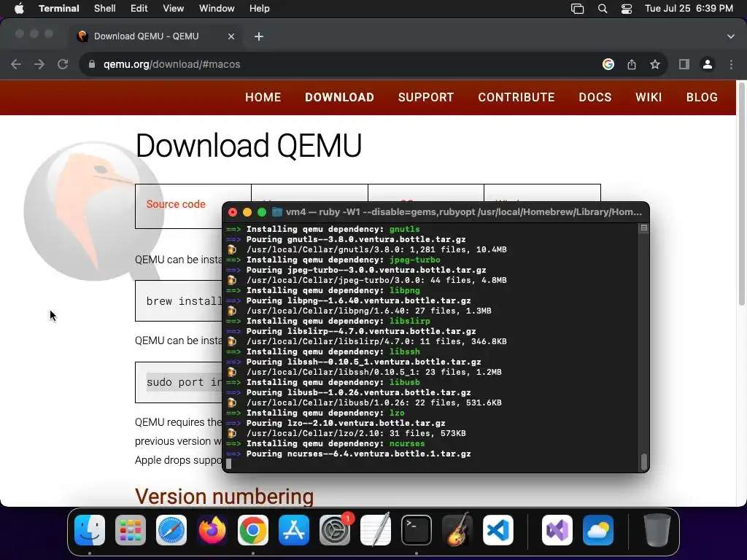Screen dimensions: 747x560
Task: Open the Shell menu
Action: pyautogui.click(x=105, y=9)
